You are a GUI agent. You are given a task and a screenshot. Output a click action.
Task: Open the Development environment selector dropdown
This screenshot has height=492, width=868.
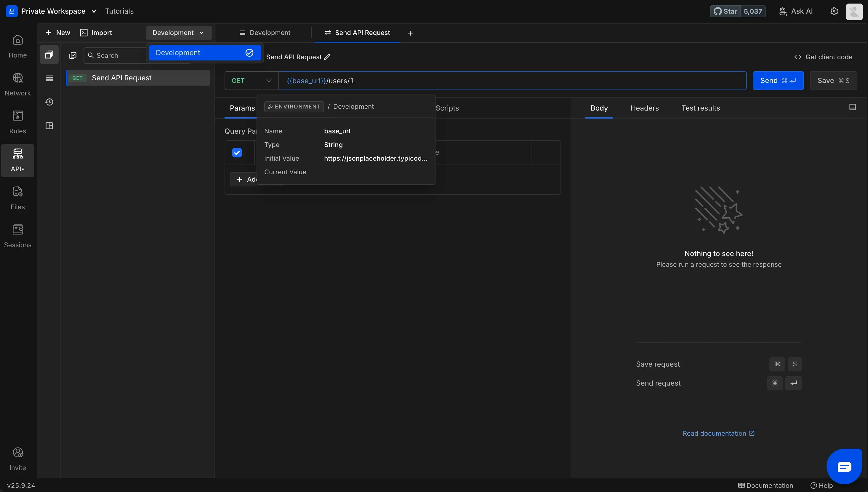(x=178, y=33)
